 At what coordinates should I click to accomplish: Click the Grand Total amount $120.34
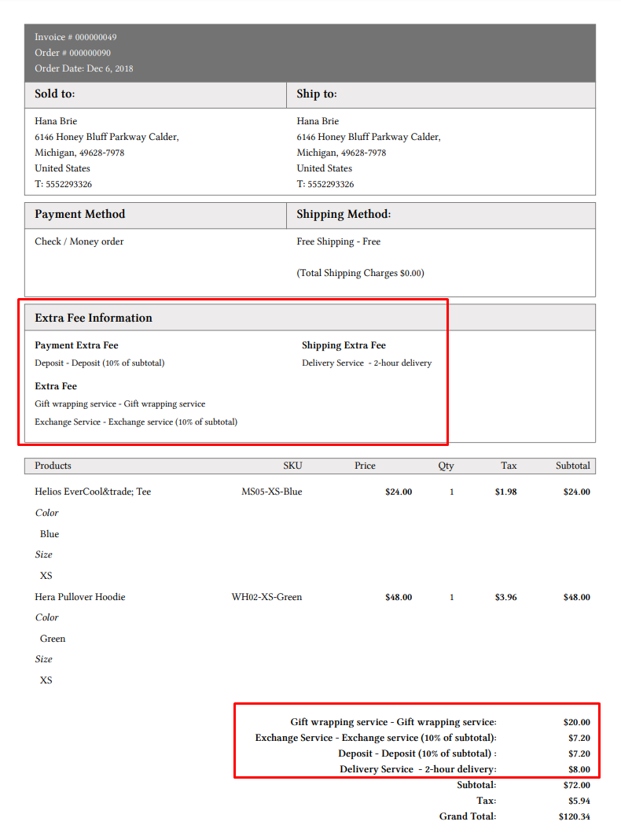[x=574, y=816]
